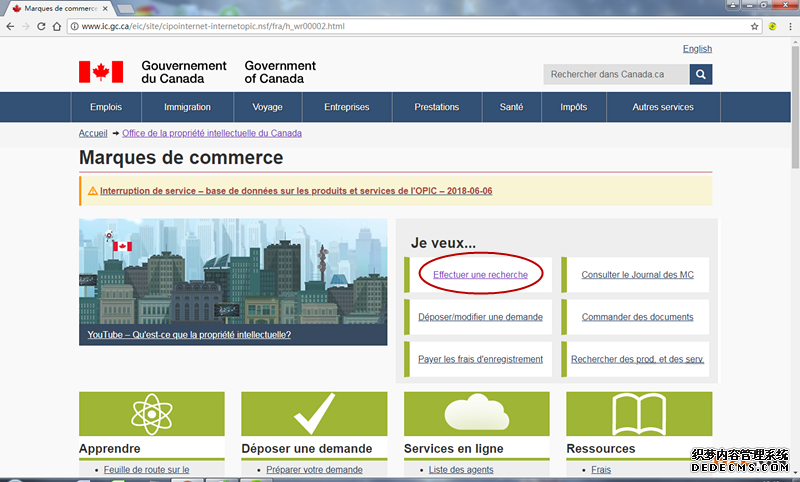The height and width of the screenshot is (482, 800).
Task: Expand the Autres services menu
Action: [663, 107]
